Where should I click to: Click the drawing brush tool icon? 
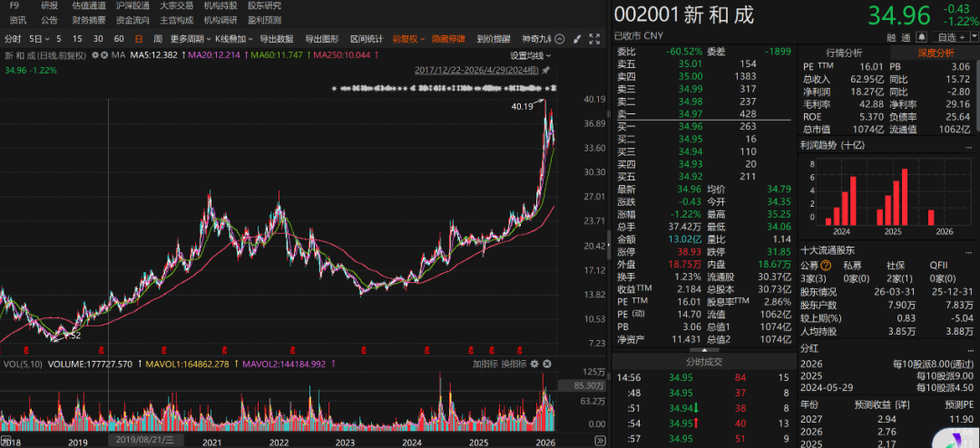[x=575, y=39]
